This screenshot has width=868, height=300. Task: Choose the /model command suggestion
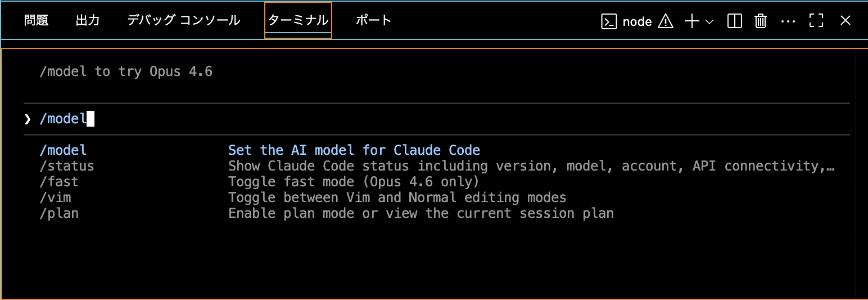click(x=63, y=150)
